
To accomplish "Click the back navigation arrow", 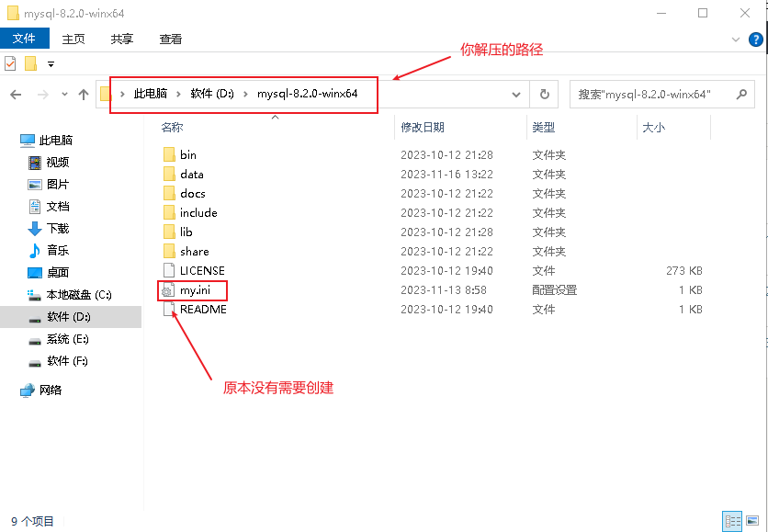I will point(16,95).
